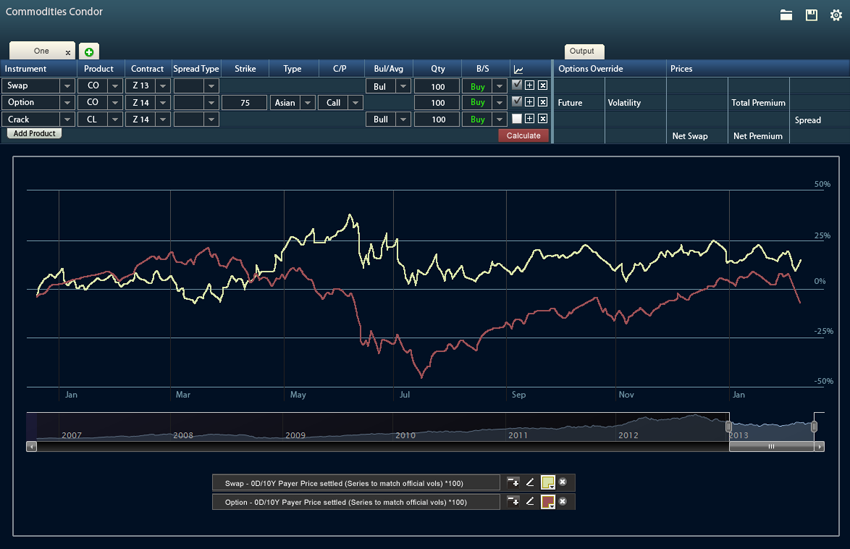Open Type dropdown showing Asian

[x=307, y=102]
